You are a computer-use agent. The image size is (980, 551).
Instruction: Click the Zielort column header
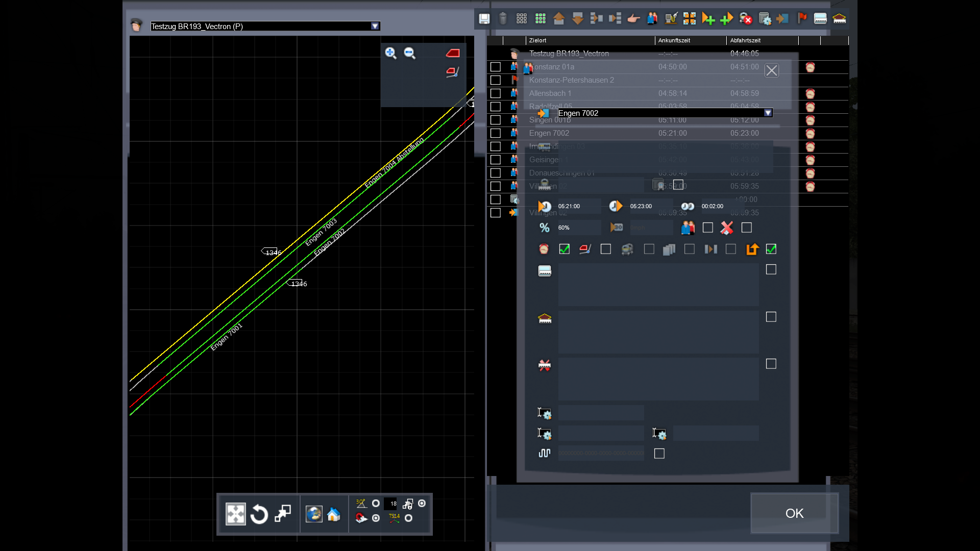pos(537,40)
